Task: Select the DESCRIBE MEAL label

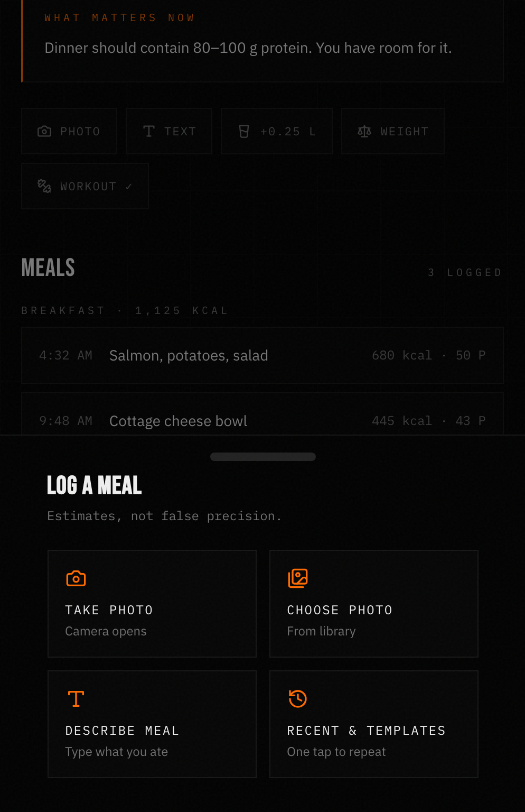Action: pyautogui.click(x=123, y=731)
